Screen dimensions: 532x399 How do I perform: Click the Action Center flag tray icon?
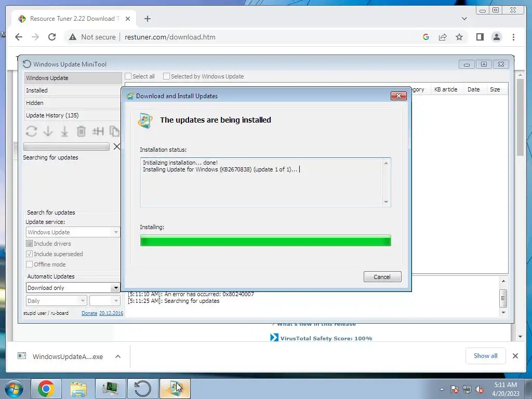coord(455,390)
